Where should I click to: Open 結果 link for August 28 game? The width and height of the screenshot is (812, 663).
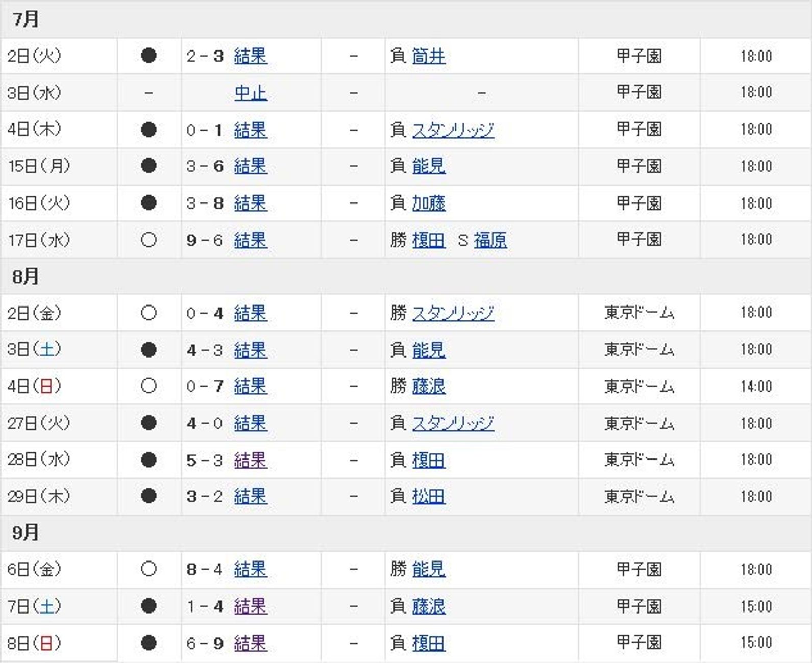[251, 460]
